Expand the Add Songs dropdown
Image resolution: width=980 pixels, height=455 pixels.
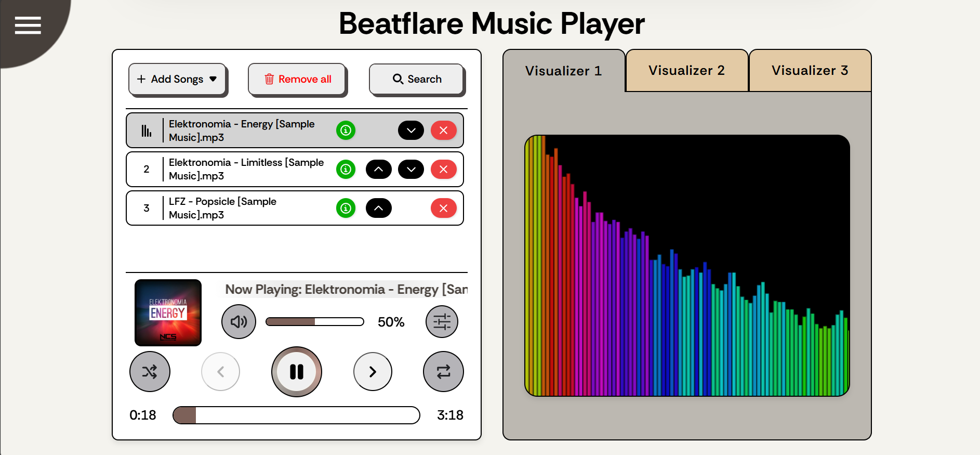pyautogui.click(x=177, y=80)
